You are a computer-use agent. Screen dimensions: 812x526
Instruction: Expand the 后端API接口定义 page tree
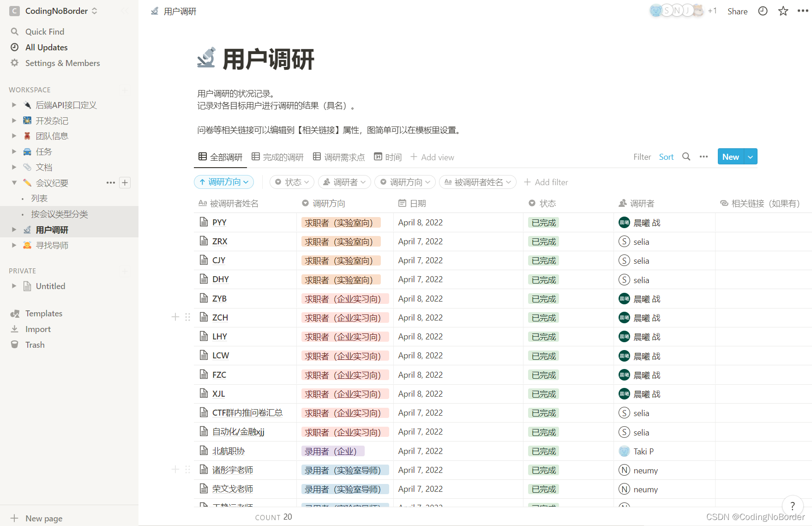(x=14, y=105)
